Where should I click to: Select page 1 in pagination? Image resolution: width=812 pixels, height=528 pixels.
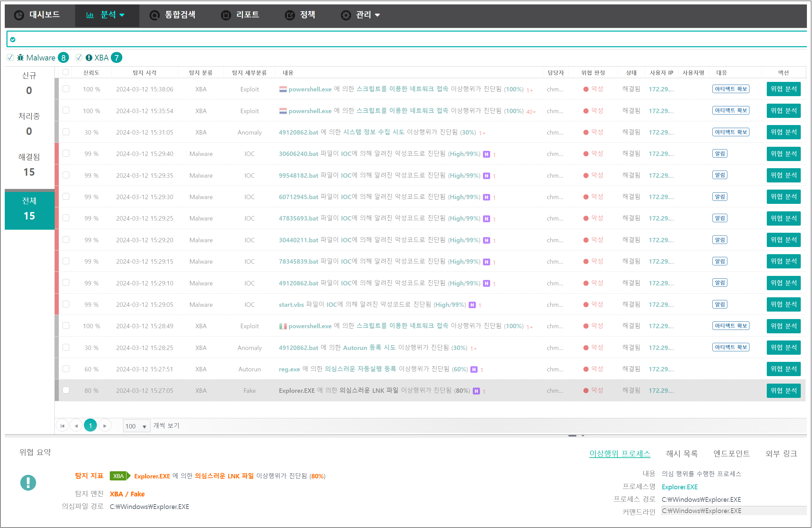click(90, 426)
